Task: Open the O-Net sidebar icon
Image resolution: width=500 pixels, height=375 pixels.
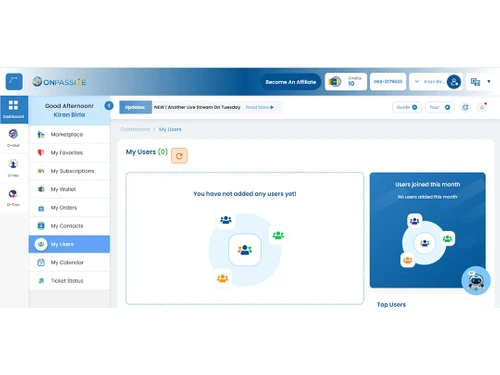Action: [13, 168]
